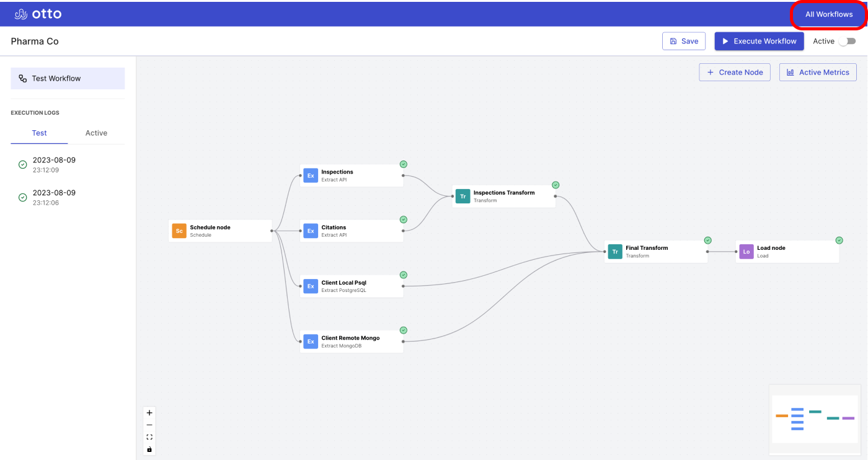Image resolution: width=868 pixels, height=460 pixels.
Task: Click Client Local Psql status checkmark
Action: tap(404, 275)
